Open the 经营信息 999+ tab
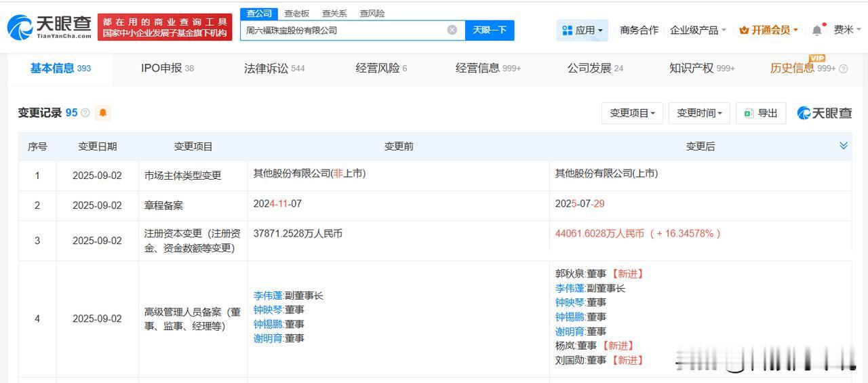 pyautogui.click(x=488, y=68)
